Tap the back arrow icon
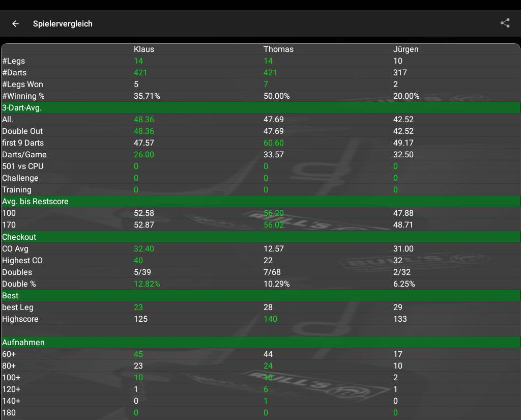Image resolution: width=521 pixels, height=420 pixels. click(x=16, y=23)
